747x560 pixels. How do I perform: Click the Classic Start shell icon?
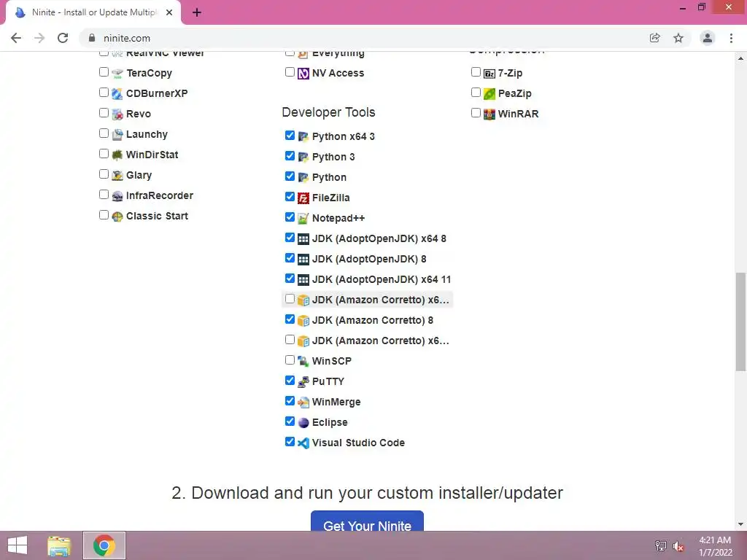117,217
